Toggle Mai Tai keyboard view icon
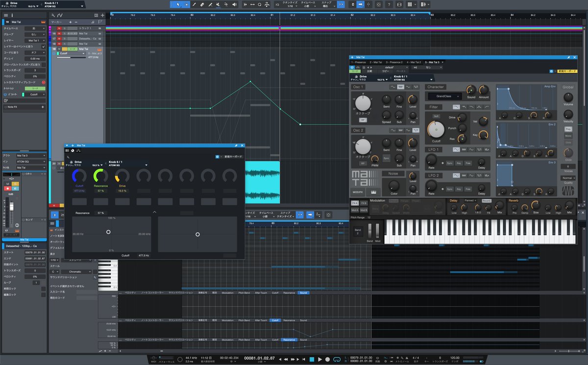 373,192
